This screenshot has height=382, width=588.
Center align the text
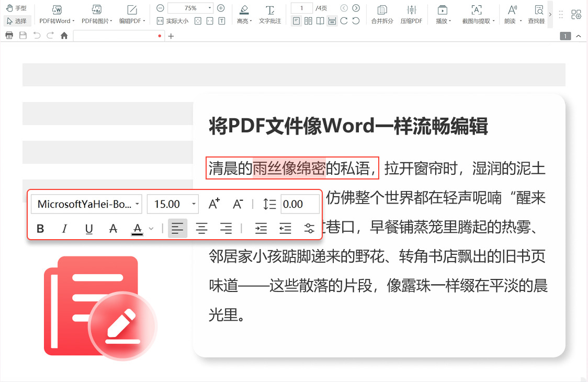coord(202,228)
